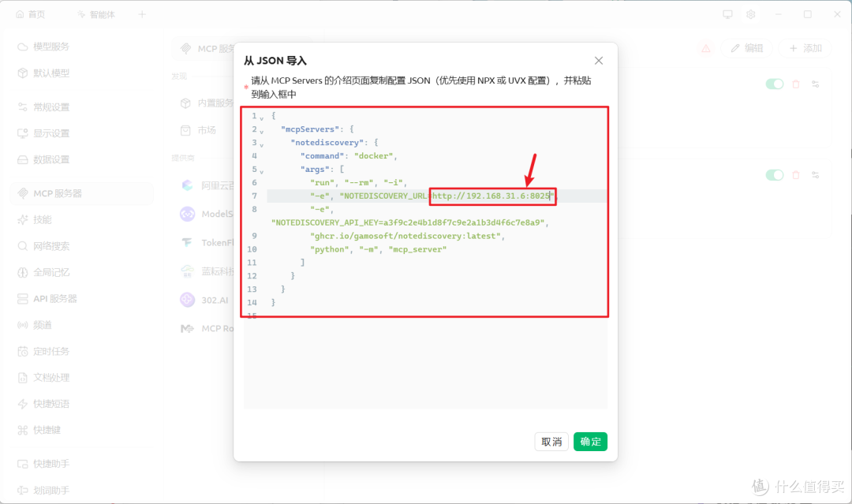The image size is (852, 504).
Task: Collapse the mcpServers fold arrow on line 2
Action: click(x=261, y=132)
